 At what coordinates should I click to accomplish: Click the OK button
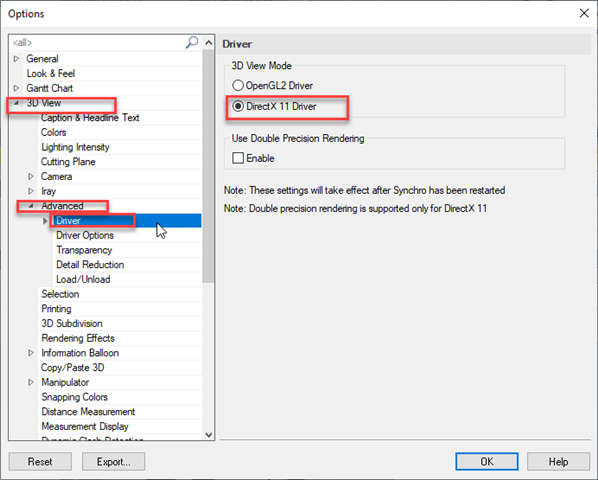click(487, 462)
